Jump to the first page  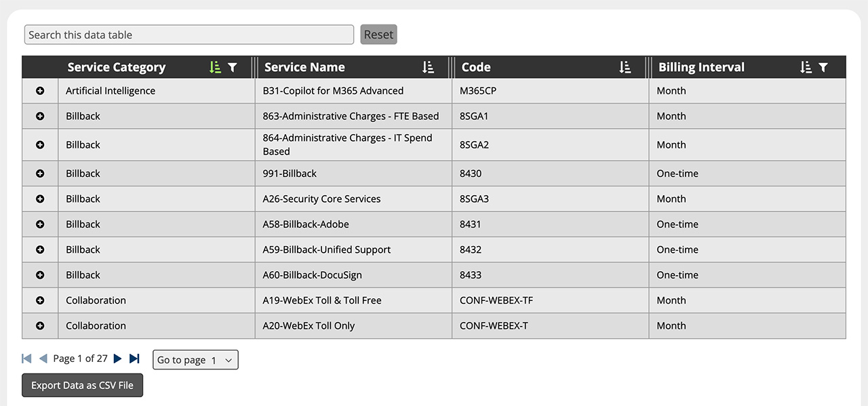(26, 358)
